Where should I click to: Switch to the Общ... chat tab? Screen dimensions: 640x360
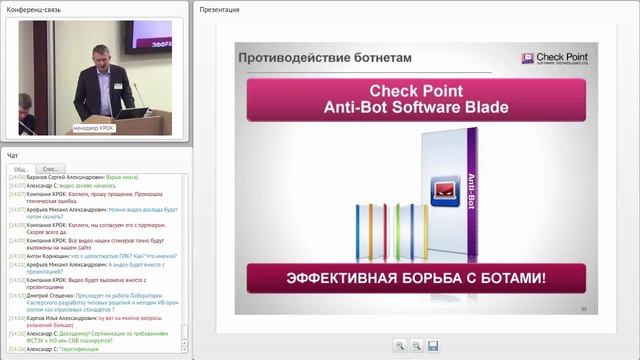pyautogui.click(x=21, y=169)
